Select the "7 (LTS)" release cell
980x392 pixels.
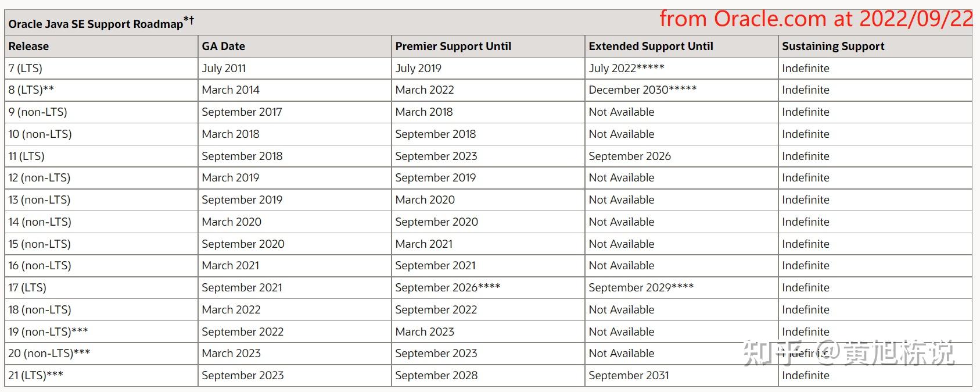[x=25, y=68]
